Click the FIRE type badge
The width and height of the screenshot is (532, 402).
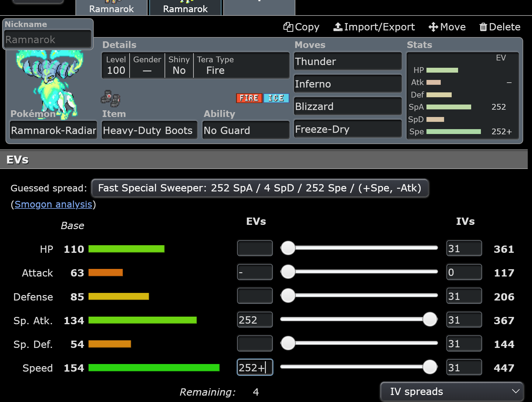click(x=249, y=98)
